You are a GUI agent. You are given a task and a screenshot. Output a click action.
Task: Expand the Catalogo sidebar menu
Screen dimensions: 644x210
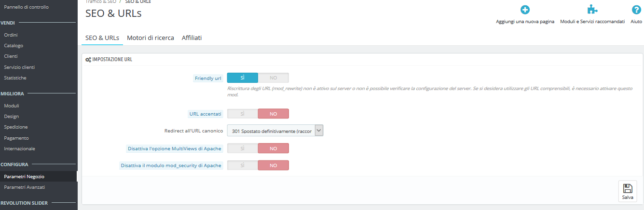[x=14, y=46]
